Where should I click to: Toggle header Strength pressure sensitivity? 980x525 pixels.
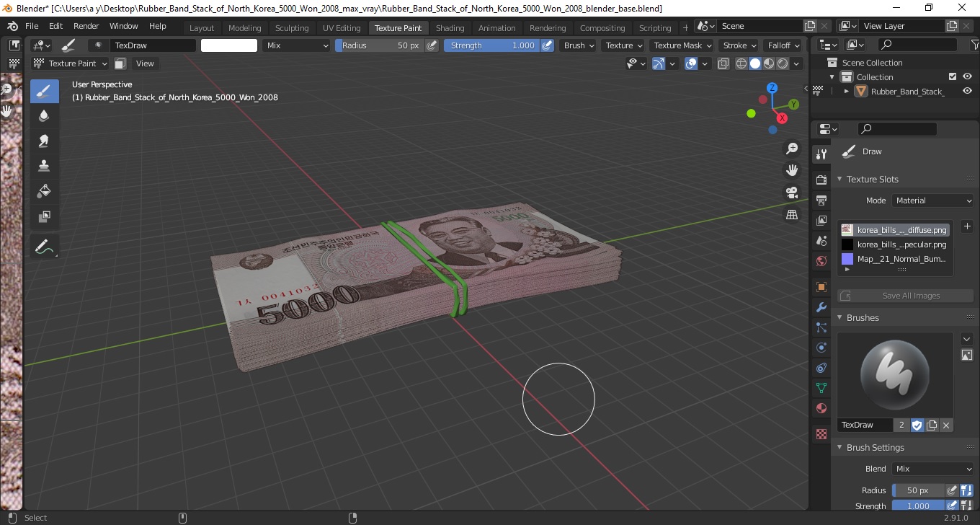click(x=547, y=45)
